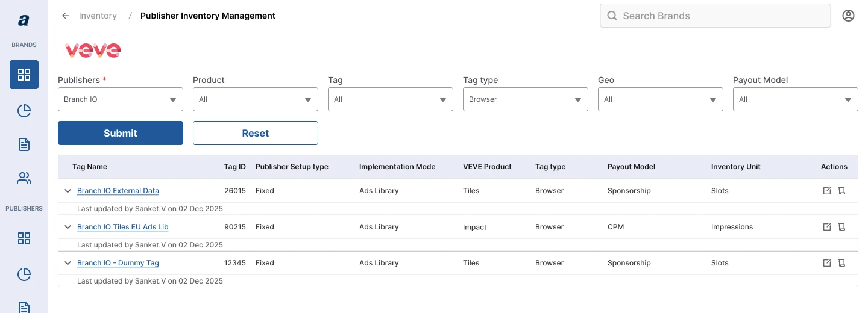Open the Branch IO - Dummy Tag link
Viewport: 868px width, 313px height.
118,263
